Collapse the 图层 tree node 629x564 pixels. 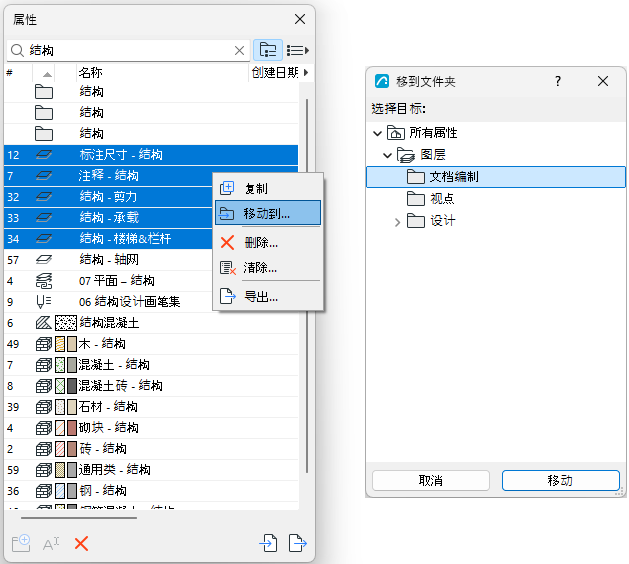[387, 155]
